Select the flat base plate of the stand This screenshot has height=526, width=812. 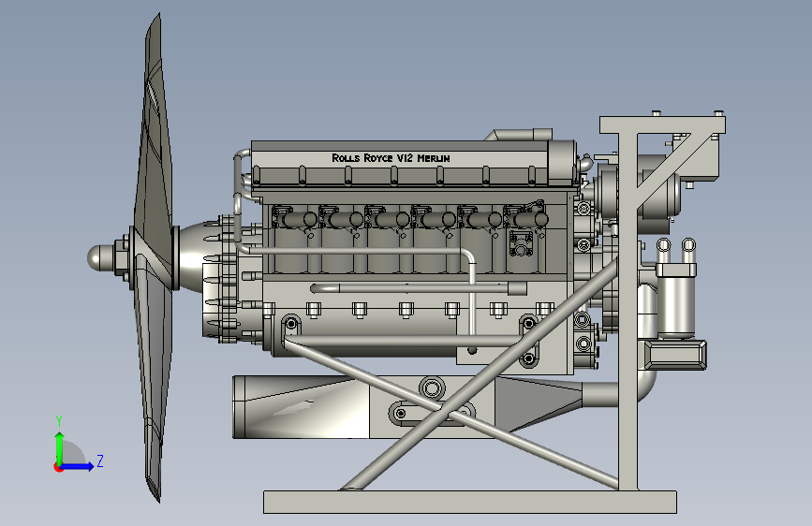470,503
